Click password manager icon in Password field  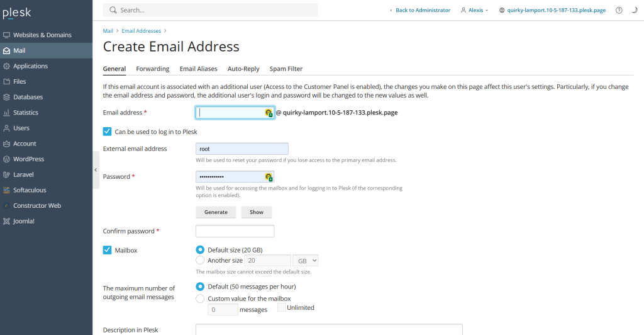(269, 177)
